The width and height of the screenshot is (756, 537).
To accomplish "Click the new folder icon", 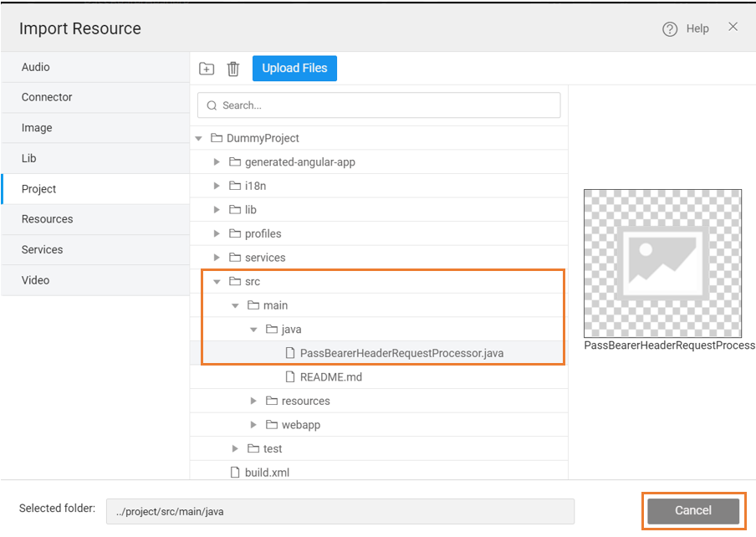I will click(x=207, y=69).
